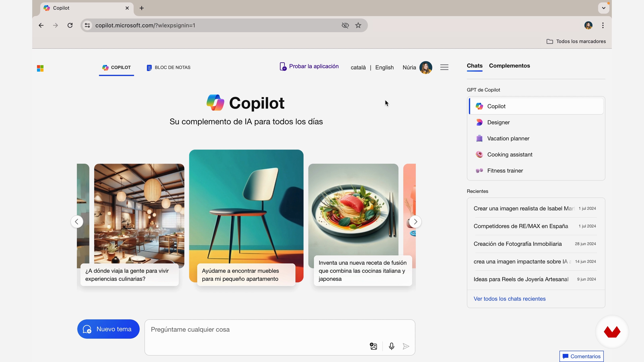This screenshot has width=644, height=362.
Task: Open the Chrome three-dot menu
Action: (x=603, y=25)
